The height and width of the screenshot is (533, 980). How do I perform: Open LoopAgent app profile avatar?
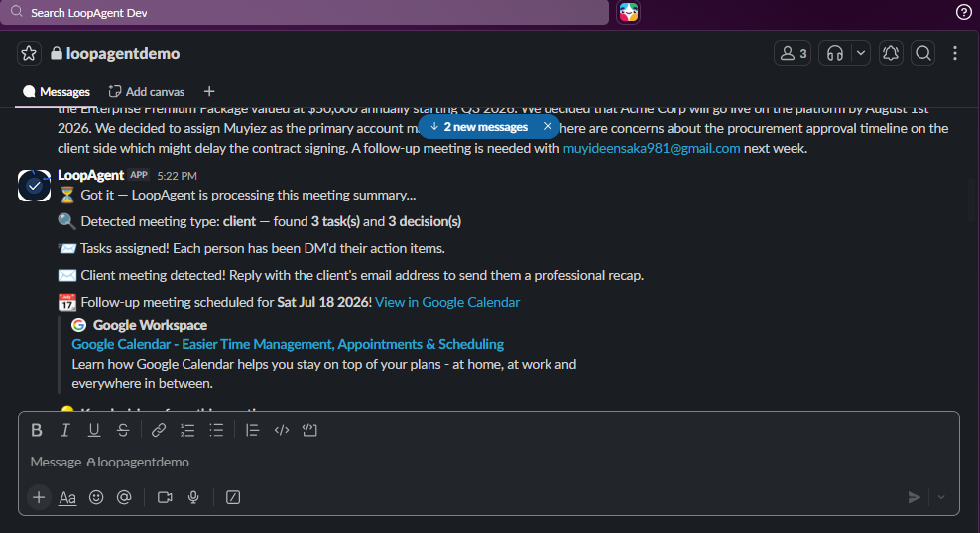[34, 186]
